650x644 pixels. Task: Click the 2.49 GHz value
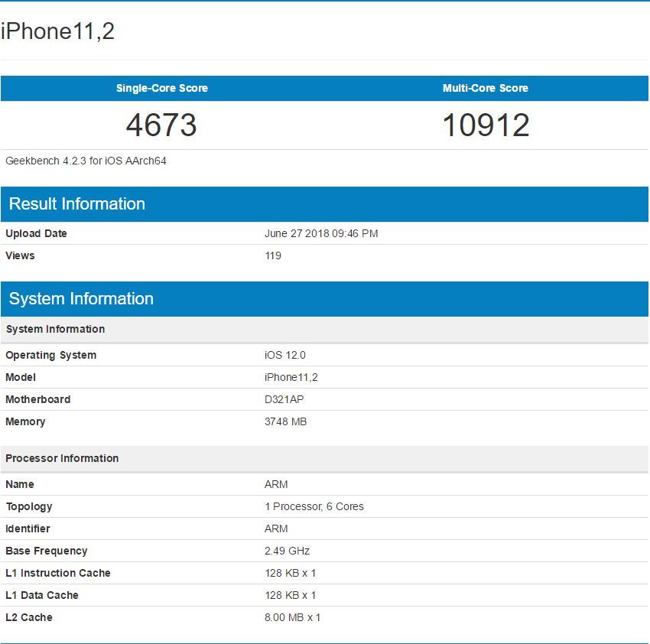click(288, 551)
